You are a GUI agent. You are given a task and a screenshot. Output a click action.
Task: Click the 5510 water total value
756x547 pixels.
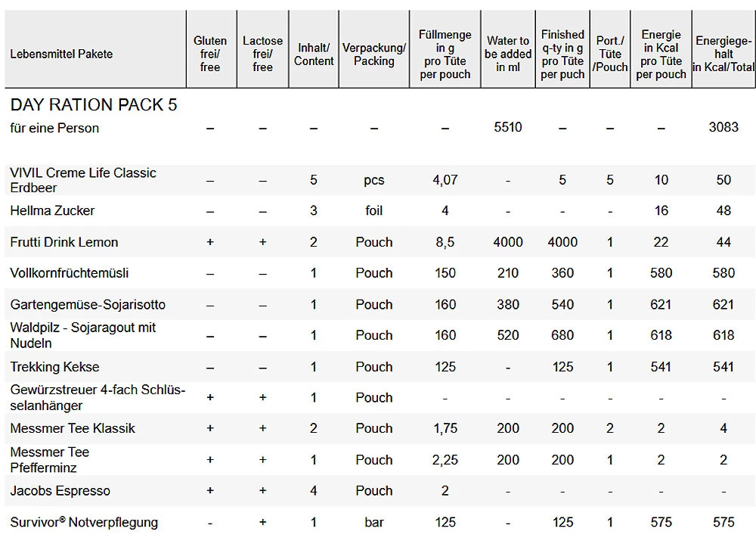pyautogui.click(x=508, y=127)
